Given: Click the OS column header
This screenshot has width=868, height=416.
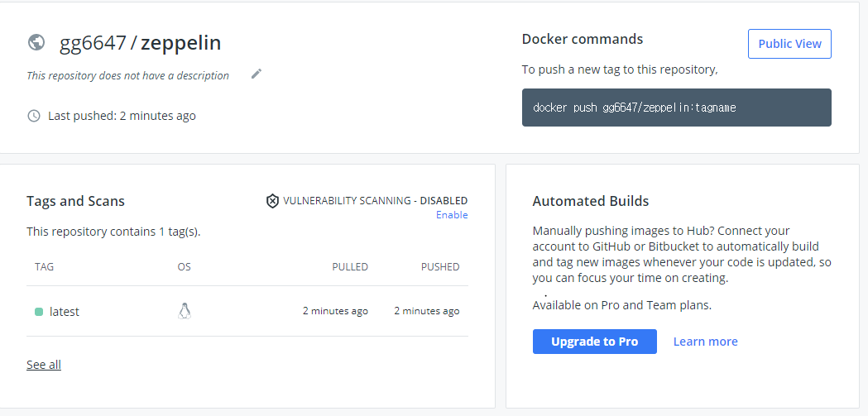Looking at the screenshot, I should (x=184, y=266).
